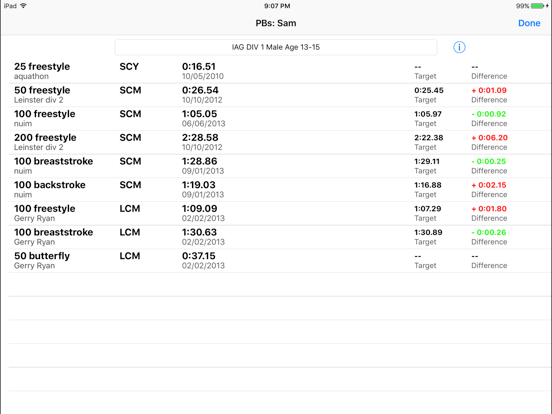Open the IAG DIV 1 Male Age 13-15 selector
Image resolution: width=552 pixels, height=414 pixels.
tap(276, 47)
